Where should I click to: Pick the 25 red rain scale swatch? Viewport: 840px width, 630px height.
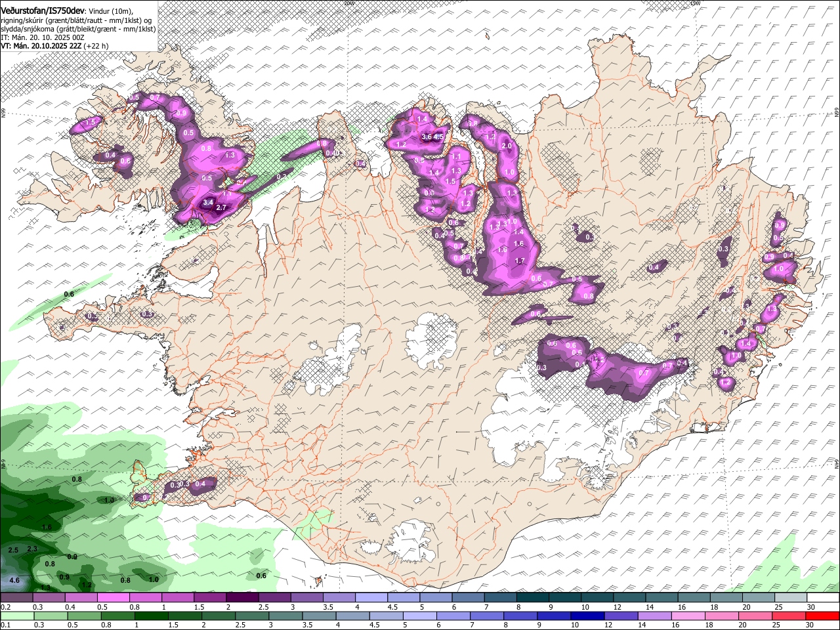(789, 616)
